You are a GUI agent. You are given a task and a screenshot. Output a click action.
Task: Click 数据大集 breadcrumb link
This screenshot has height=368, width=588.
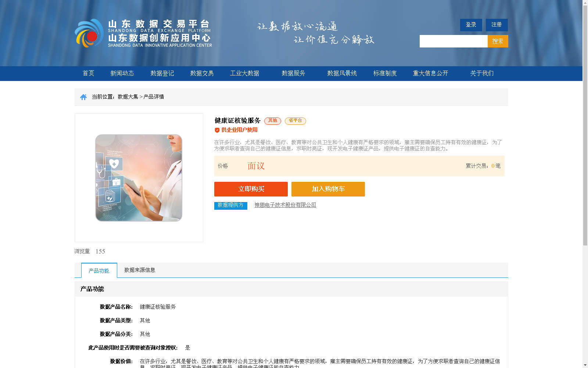click(x=128, y=97)
